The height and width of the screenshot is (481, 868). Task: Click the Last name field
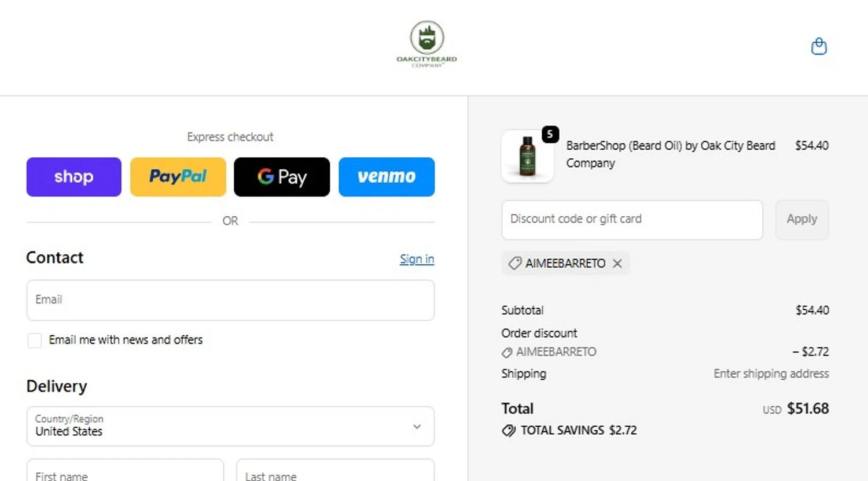coord(335,471)
